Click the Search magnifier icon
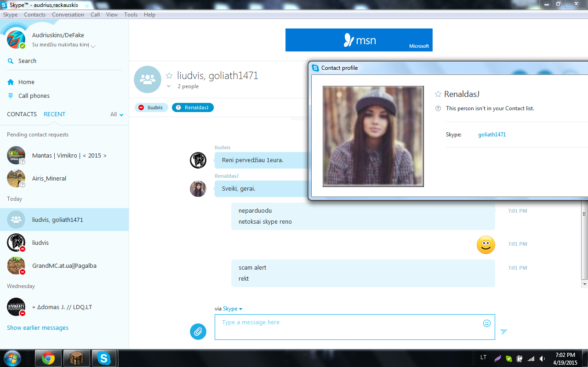588x367 pixels. point(11,61)
